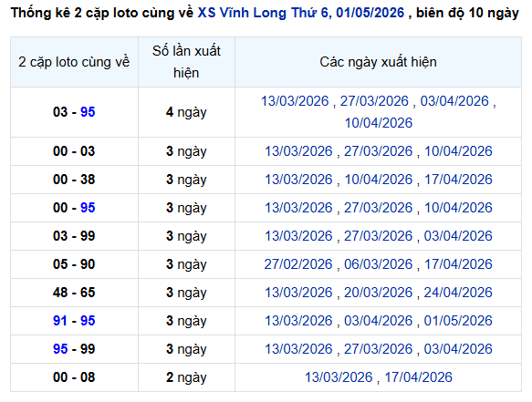Open 03/04/2026 date in 03 - 95 row
The width and height of the screenshot is (532, 402).
pos(454,101)
